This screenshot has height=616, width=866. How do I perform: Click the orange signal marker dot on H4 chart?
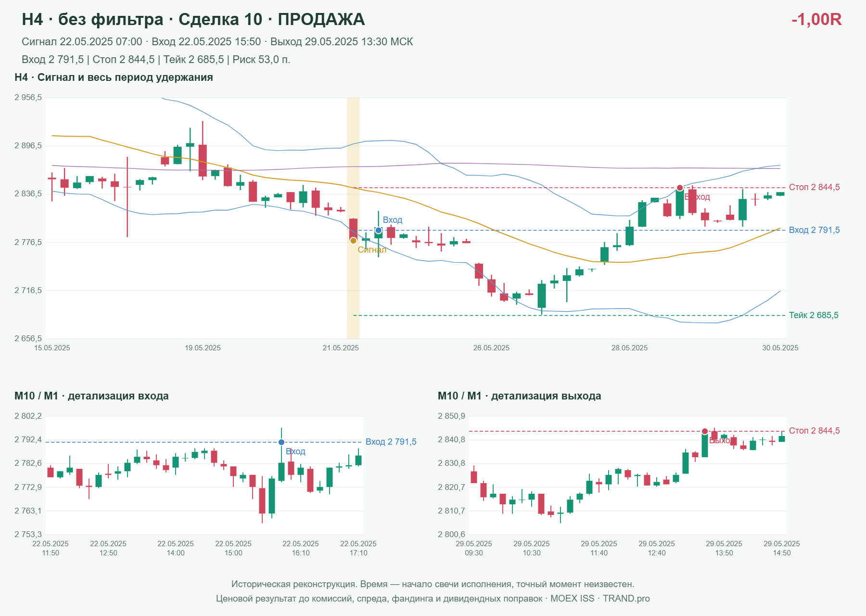(353, 241)
